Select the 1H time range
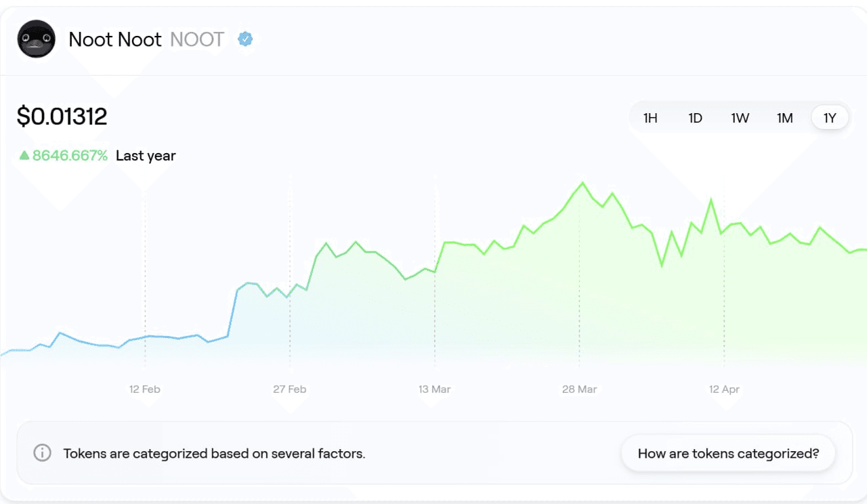The height and width of the screenshot is (504, 867). (650, 119)
